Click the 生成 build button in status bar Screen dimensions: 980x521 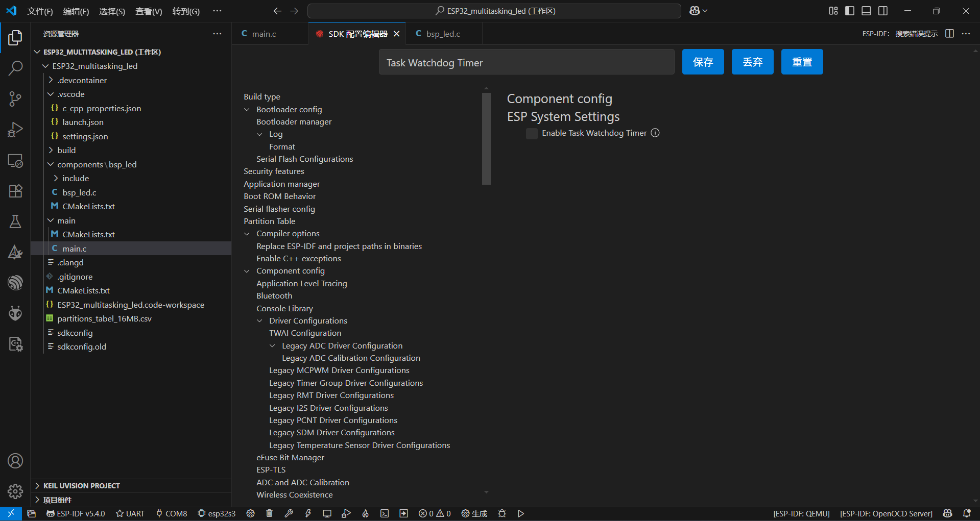click(x=474, y=514)
